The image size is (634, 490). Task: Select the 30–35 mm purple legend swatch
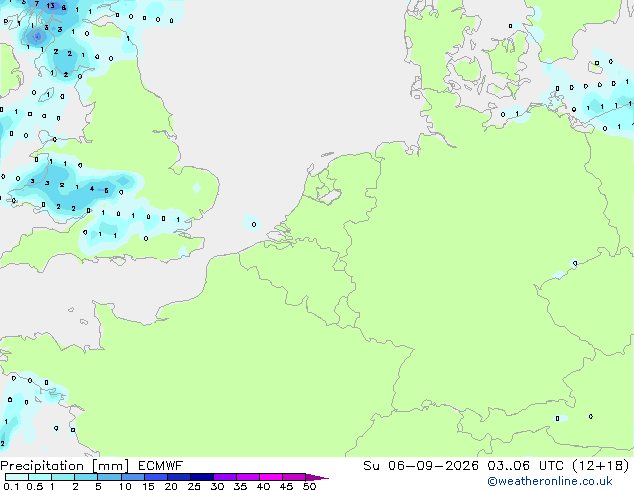[x=225, y=477]
